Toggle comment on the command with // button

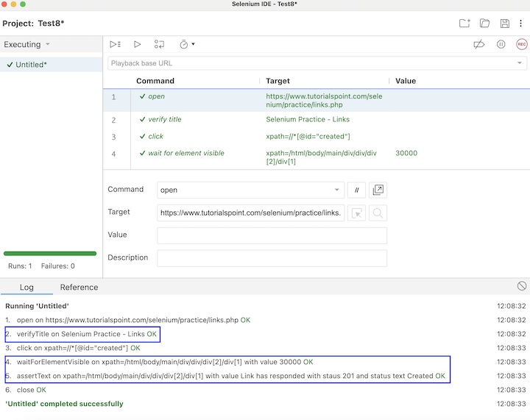(356, 190)
